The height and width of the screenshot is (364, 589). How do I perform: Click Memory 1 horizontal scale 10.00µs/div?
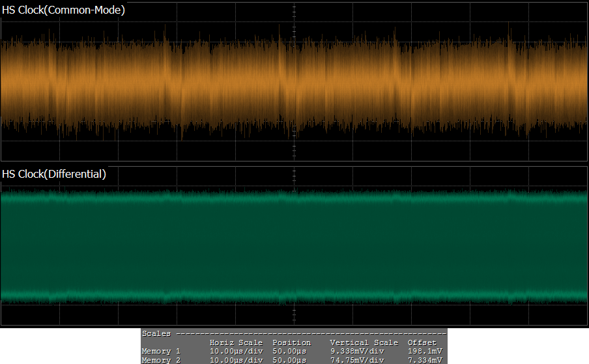pos(236,351)
